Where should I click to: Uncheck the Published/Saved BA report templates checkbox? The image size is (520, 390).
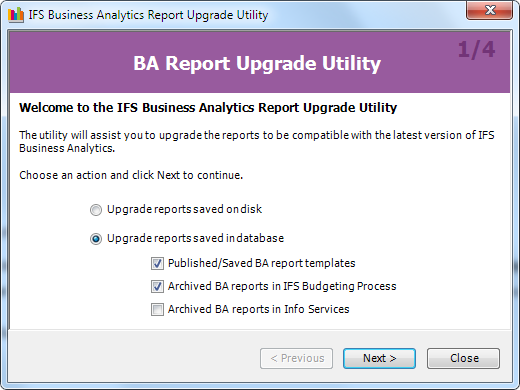pyautogui.click(x=157, y=264)
